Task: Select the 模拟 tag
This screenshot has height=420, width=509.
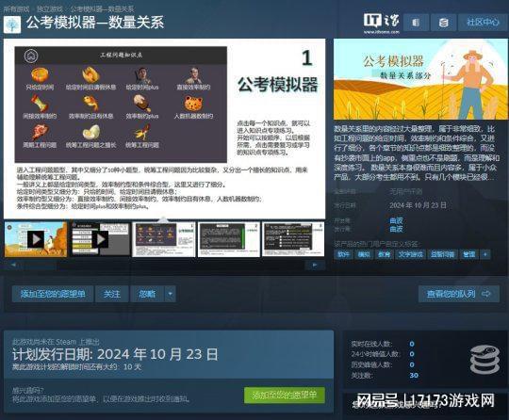Action: point(364,254)
